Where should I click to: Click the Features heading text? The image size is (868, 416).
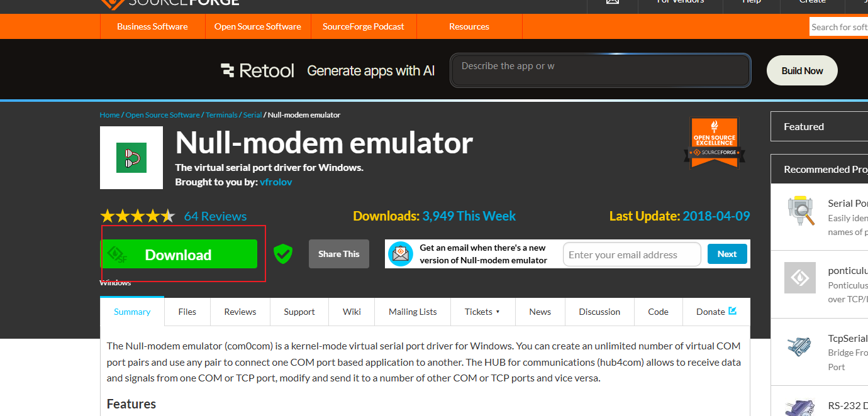tap(131, 403)
